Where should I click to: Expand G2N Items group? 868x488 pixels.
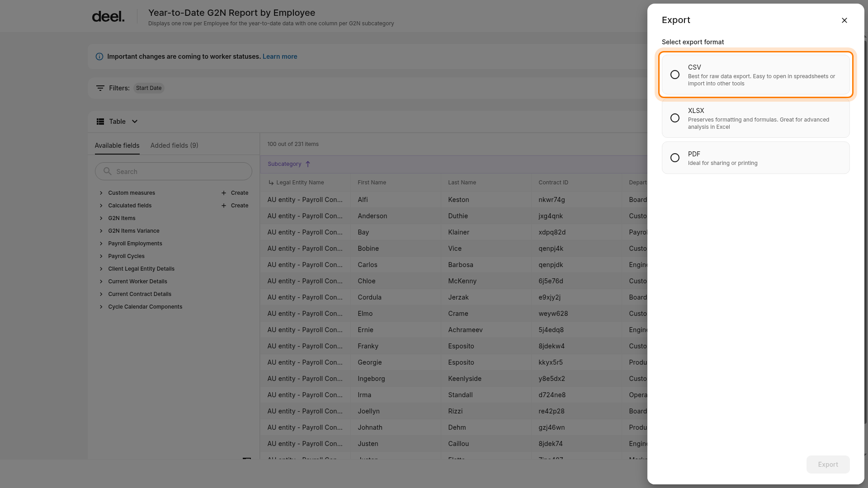[x=101, y=218]
